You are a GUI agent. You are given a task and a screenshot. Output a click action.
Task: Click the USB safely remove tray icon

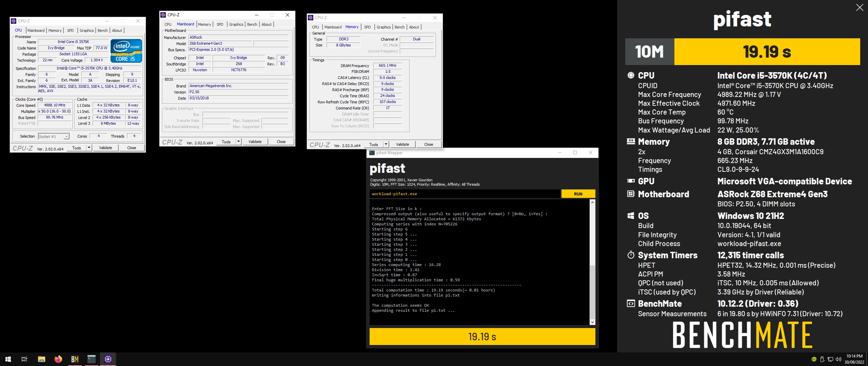[x=822, y=359]
